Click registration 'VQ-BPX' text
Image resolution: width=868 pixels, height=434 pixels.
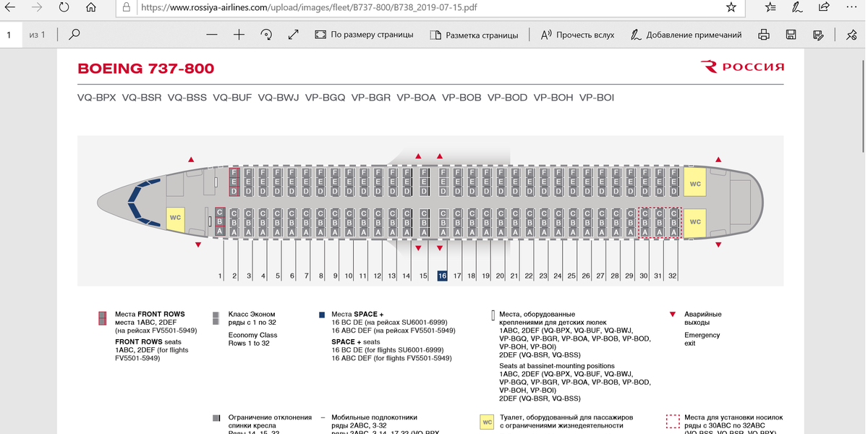(97, 98)
